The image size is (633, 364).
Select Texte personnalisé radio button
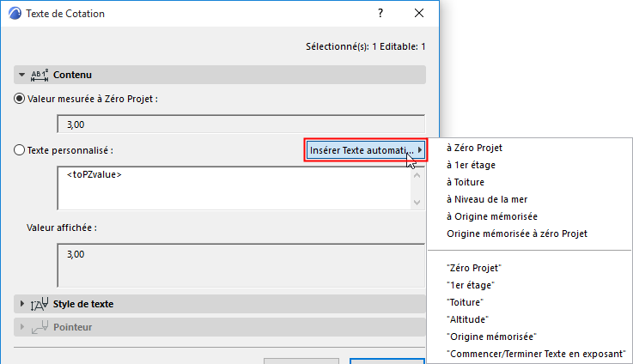click(x=20, y=150)
